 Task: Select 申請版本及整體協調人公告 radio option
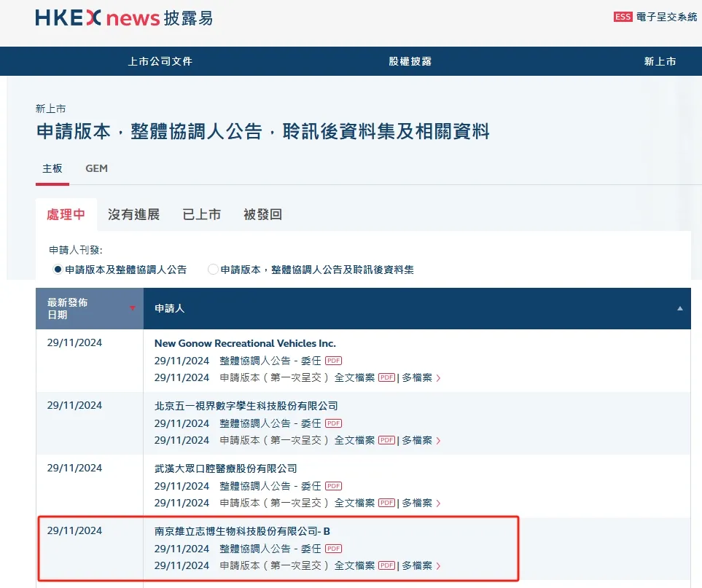[x=57, y=269]
